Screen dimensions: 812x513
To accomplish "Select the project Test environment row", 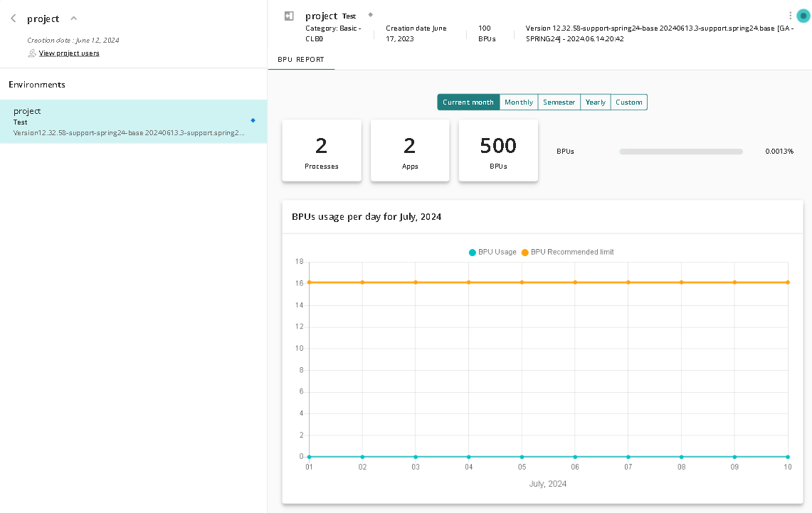I will pos(134,121).
